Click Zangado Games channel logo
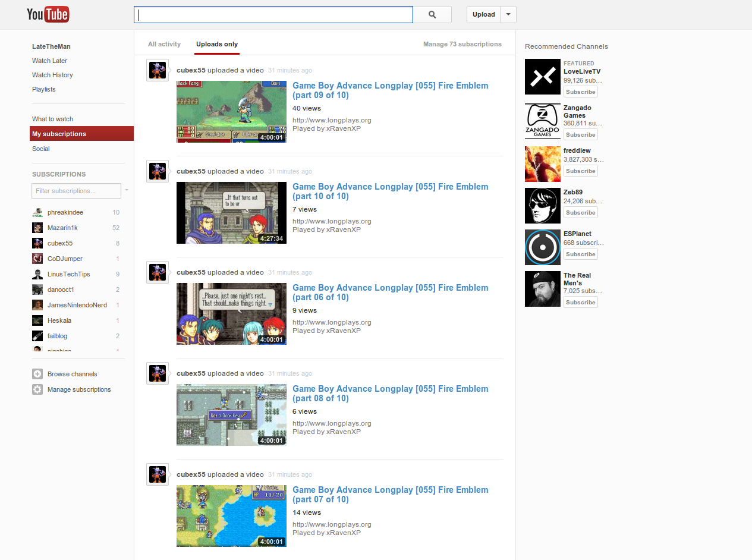Image resolution: width=752 pixels, height=560 pixels. point(543,121)
